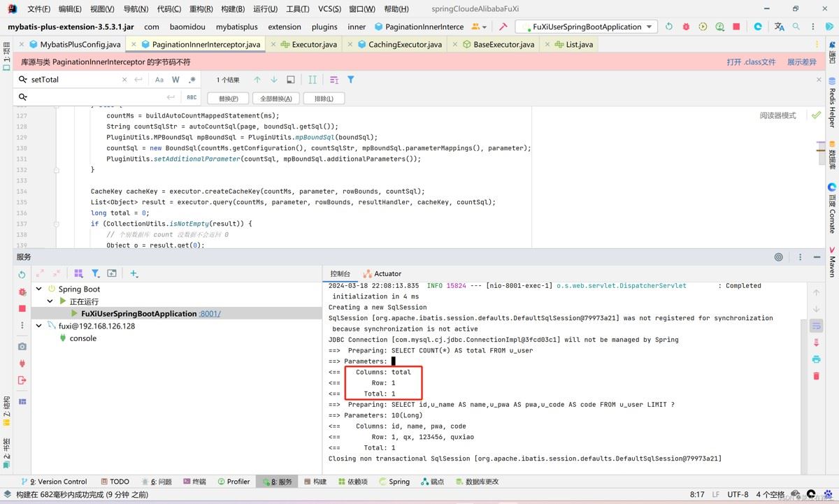Image resolution: width=839 pixels, height=504 pixels.
Task: Take thread dump camera icon in Services
Action: click(22, 347)
